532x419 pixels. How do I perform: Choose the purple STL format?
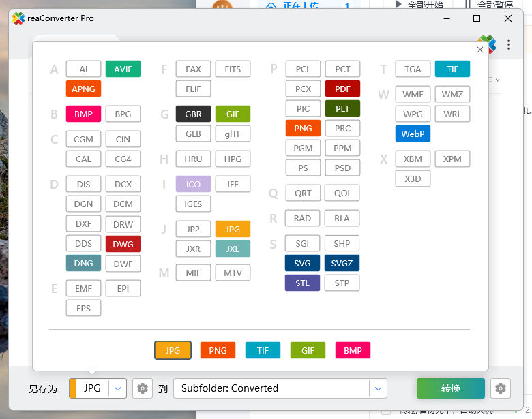302,283
